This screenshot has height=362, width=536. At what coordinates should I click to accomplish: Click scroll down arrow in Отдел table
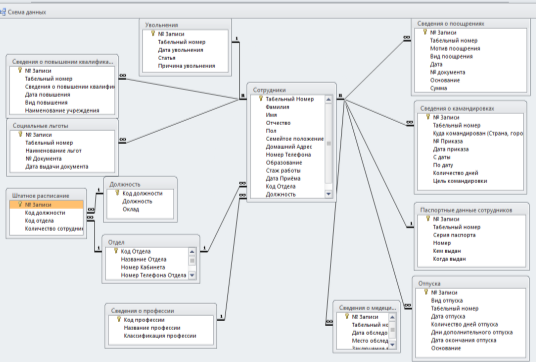pyautogui.click(x=192, y=275)
